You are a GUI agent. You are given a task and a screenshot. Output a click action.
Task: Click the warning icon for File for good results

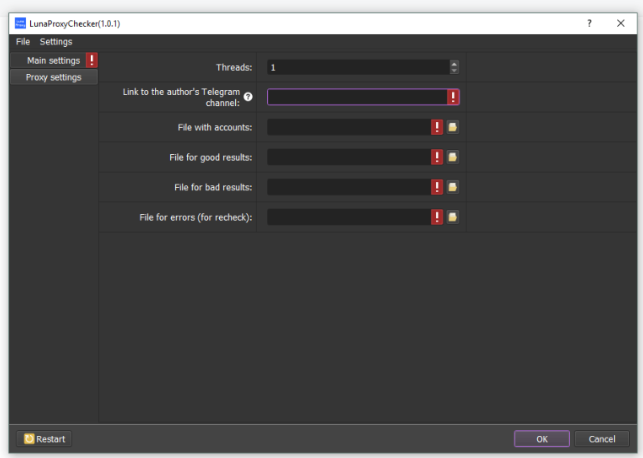click(437, 157)
